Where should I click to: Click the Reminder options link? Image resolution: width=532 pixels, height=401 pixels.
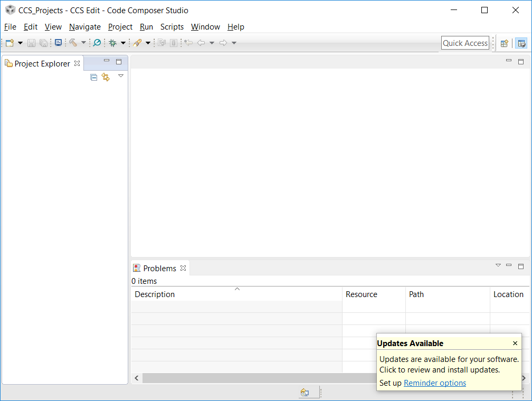pos(434,383)
